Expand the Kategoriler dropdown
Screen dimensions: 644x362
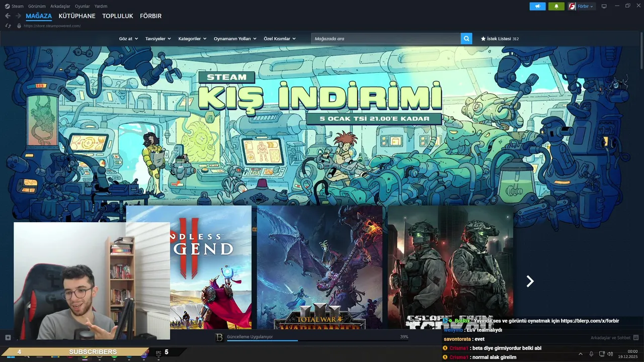192,39
